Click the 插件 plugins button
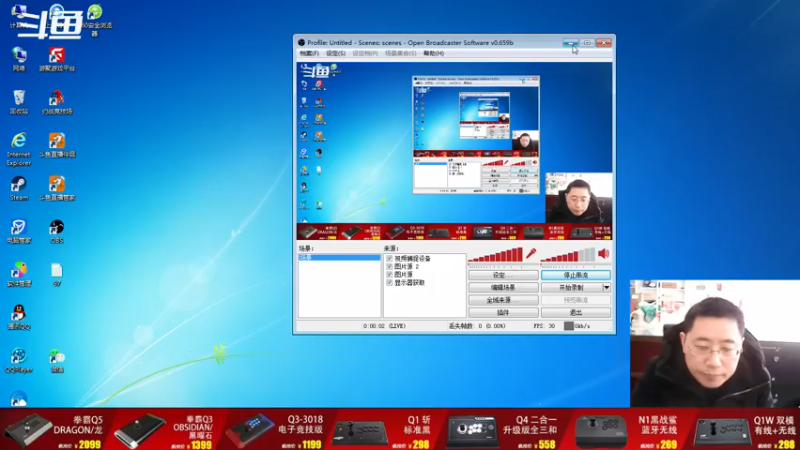The image size is (800, 450). point(503,312)
